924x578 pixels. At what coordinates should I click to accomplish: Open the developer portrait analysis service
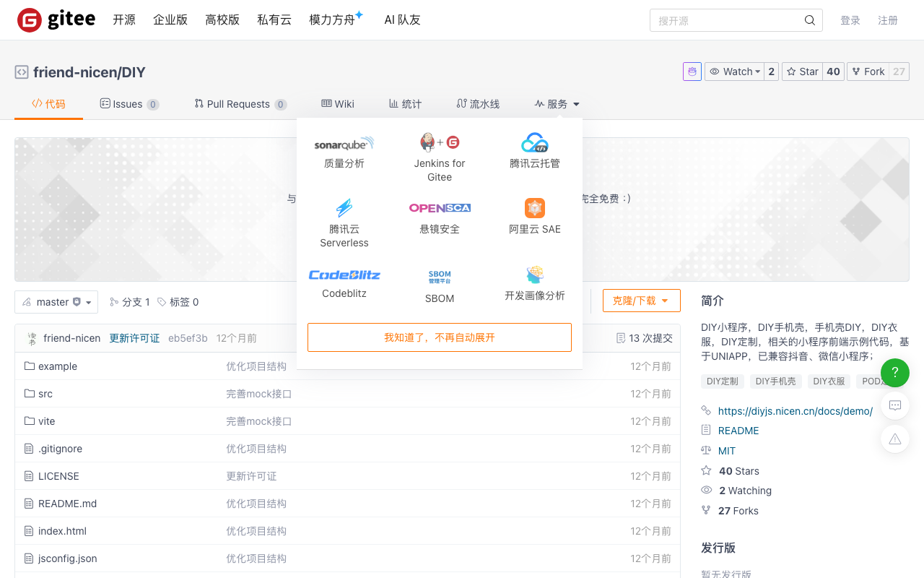pyautogui.click(x=535, y=283)
